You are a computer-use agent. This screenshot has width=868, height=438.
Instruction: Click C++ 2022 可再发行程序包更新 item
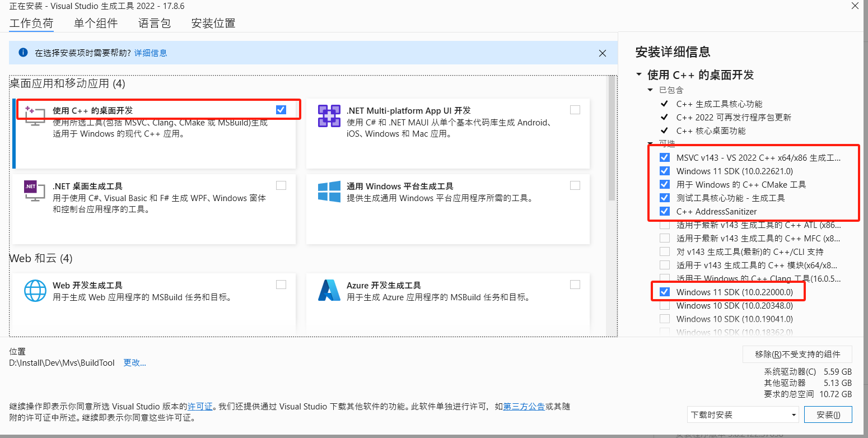point(734,117)
